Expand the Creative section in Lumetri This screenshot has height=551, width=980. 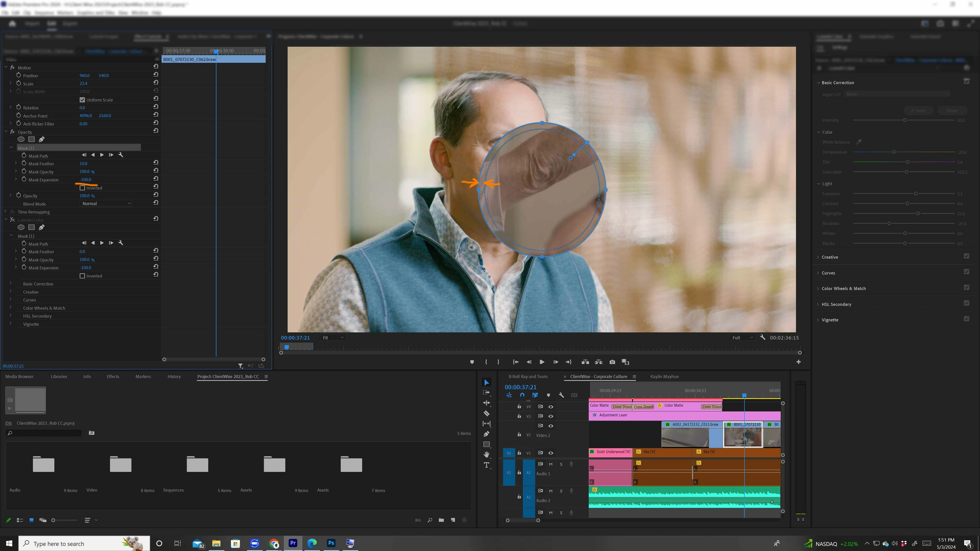pos(829,257)
